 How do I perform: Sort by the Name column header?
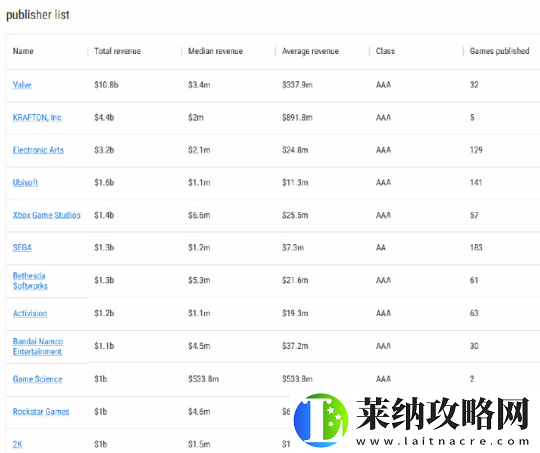point(23,51)
